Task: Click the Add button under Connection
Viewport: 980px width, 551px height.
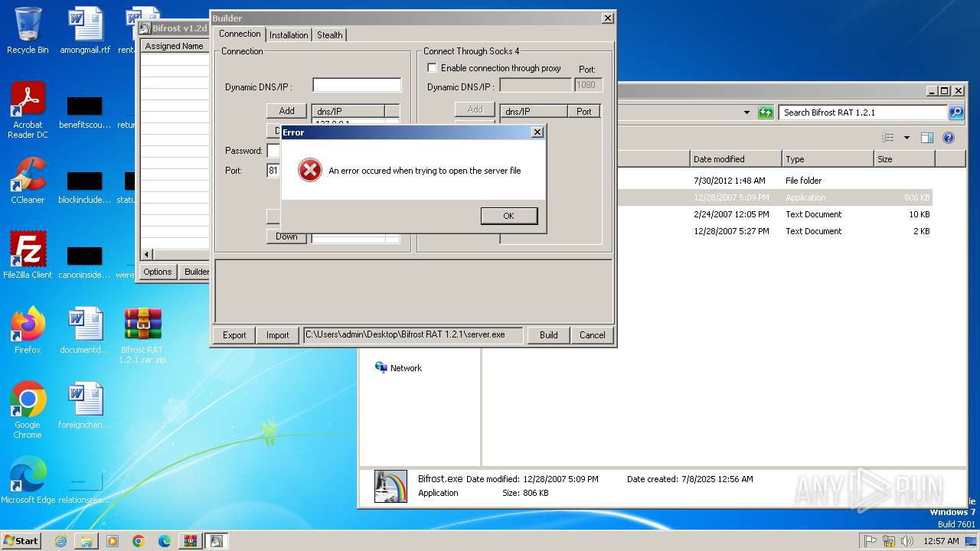Action: [286, 111]
